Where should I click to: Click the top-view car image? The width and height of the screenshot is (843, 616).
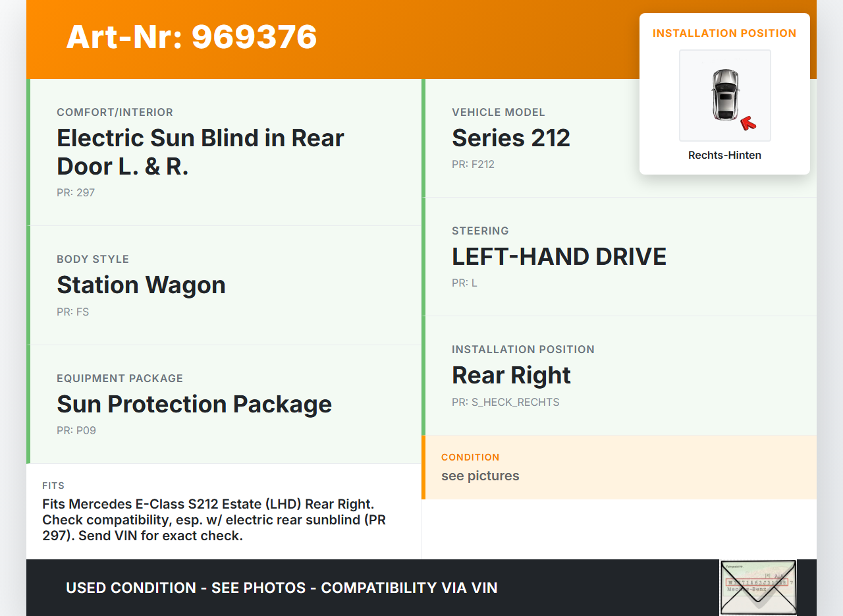[x=724, y=94]
